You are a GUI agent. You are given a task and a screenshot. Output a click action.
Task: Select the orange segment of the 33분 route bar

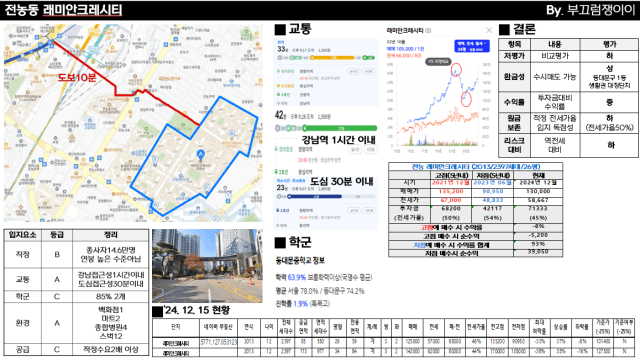tap(332, 58)
